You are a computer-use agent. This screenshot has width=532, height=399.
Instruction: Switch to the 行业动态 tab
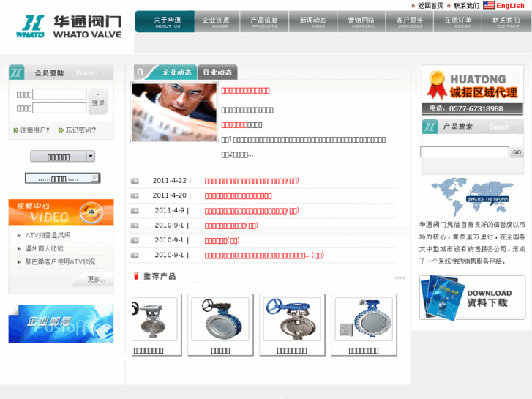click(217, 72)
